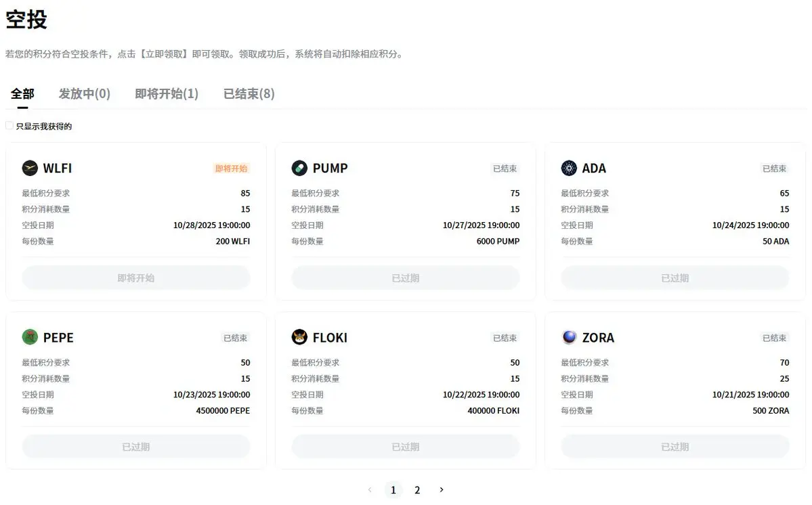
Task: Click the ADA Cardano logo icon
Action: (569, 168)
